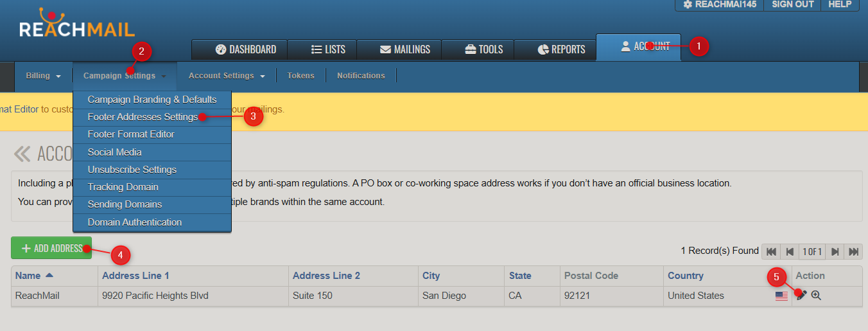This screenshot has width=868, height=331.
Task: Click the pencil edit icon for ReachMail address
Action: [801, 295]
